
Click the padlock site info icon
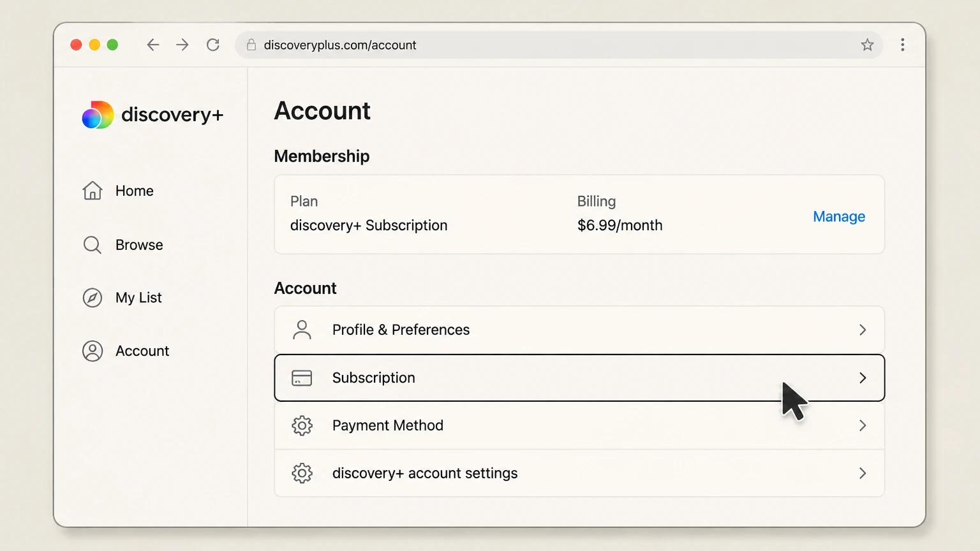click(251, 45)
